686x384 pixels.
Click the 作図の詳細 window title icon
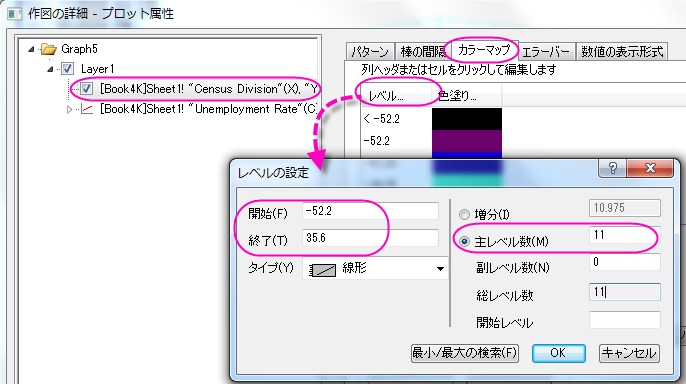click(x=14, y=14)
